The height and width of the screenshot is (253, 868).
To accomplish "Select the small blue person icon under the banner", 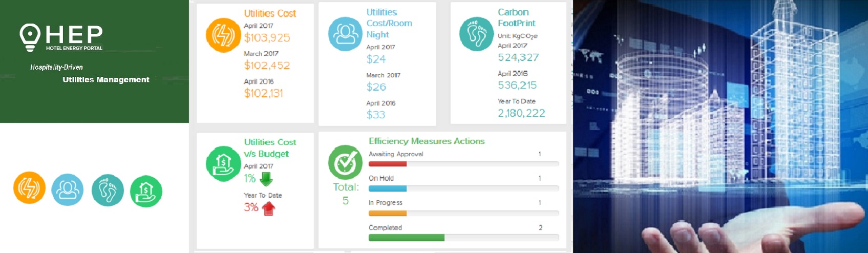I will click(67, 189).
